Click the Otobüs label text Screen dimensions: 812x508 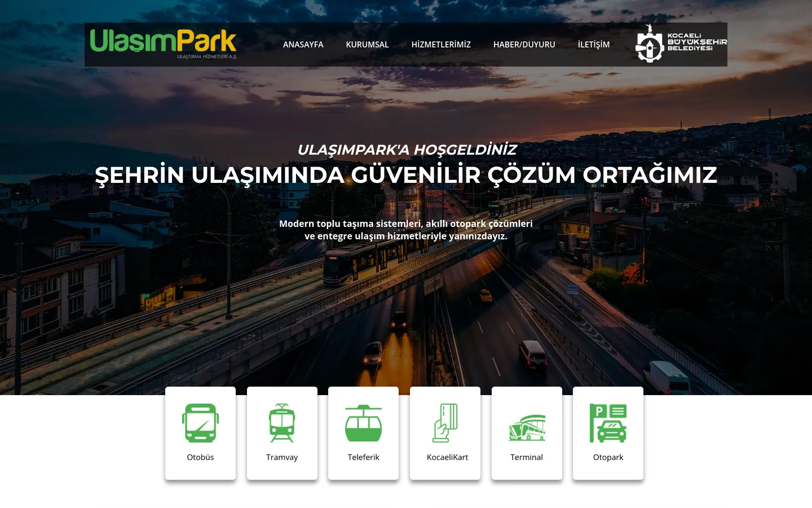click(x=200, y=457)
